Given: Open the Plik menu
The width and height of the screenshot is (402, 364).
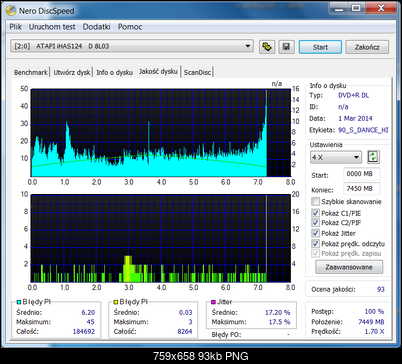Looking at the screenshot, I should click(x=15, y=27).
